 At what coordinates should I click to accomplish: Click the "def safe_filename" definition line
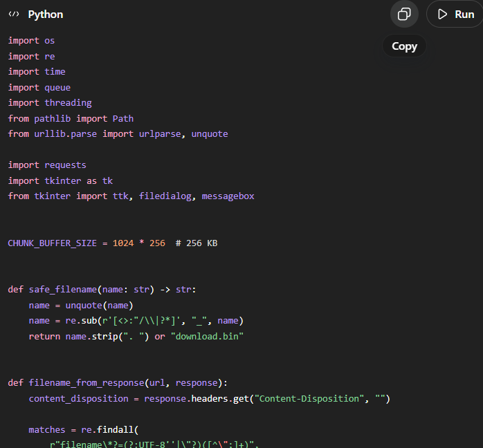click(x=102, y=290)
